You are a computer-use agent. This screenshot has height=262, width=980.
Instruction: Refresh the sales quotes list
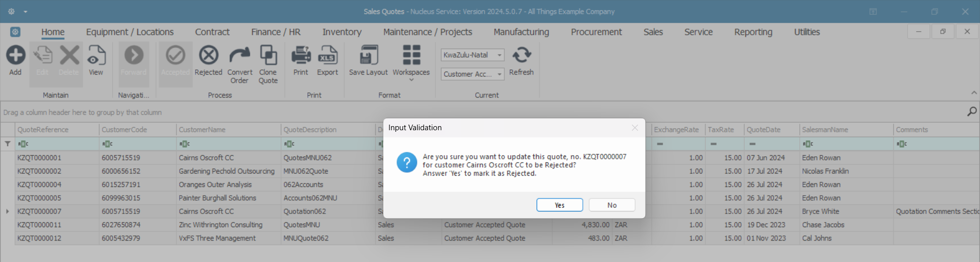521,56
